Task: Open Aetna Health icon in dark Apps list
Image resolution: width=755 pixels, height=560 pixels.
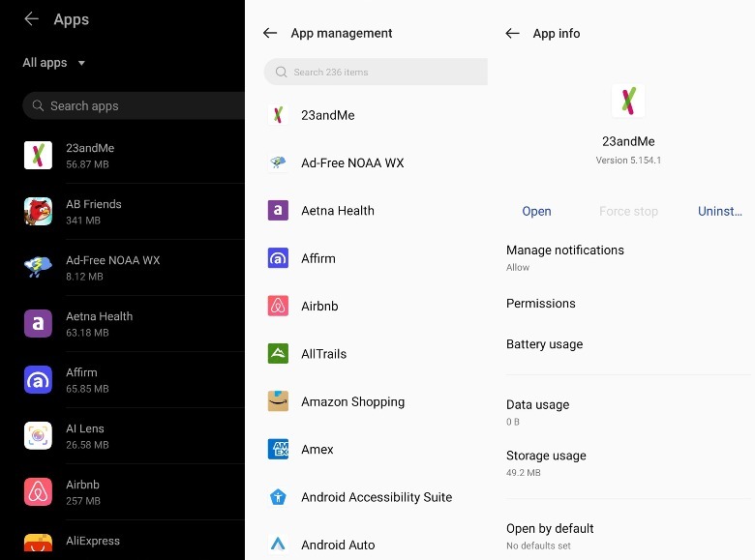Action: point(38,323)
